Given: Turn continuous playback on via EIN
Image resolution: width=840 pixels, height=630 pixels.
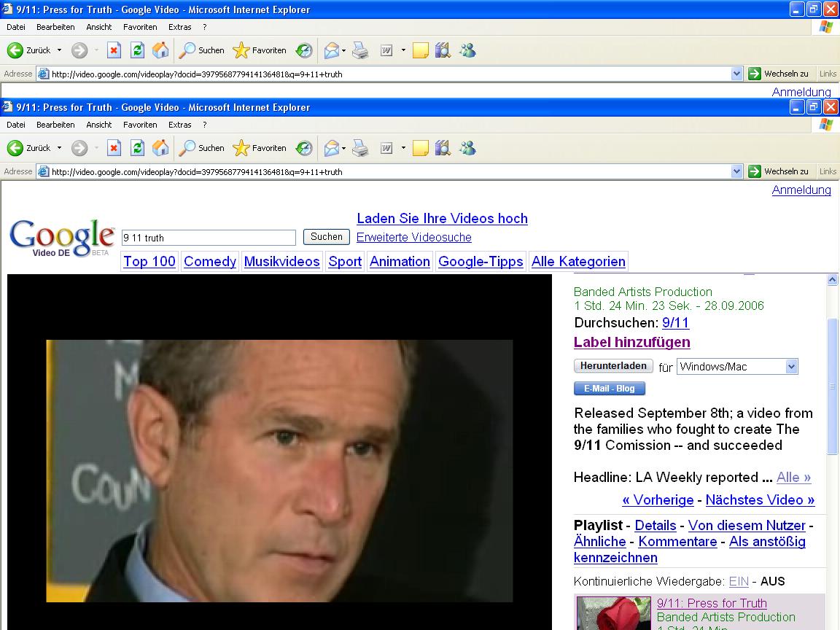Looking at the screenshot, I should coord(739,581).
